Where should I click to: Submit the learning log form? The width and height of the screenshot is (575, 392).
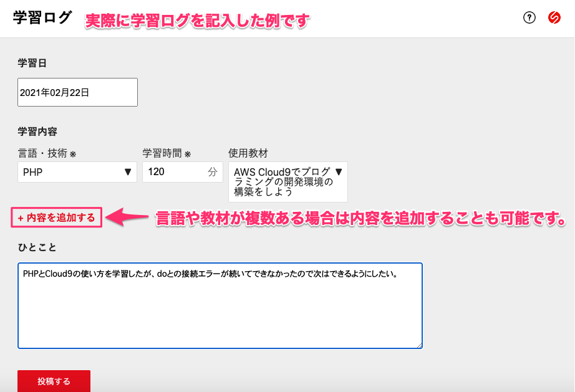54,381
